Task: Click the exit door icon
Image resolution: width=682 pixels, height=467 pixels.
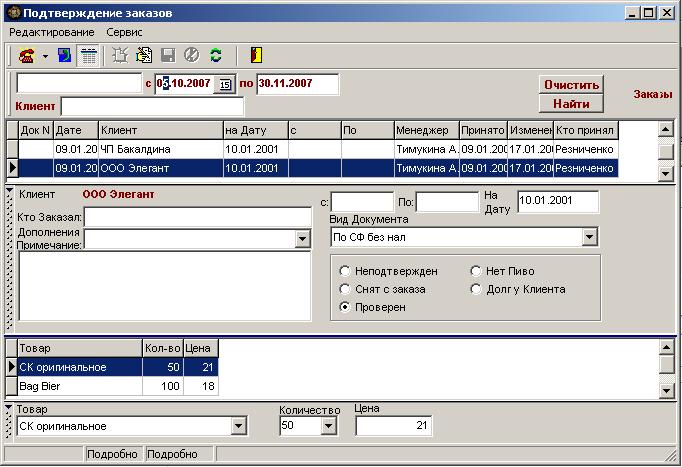Action: coord(256,55)
